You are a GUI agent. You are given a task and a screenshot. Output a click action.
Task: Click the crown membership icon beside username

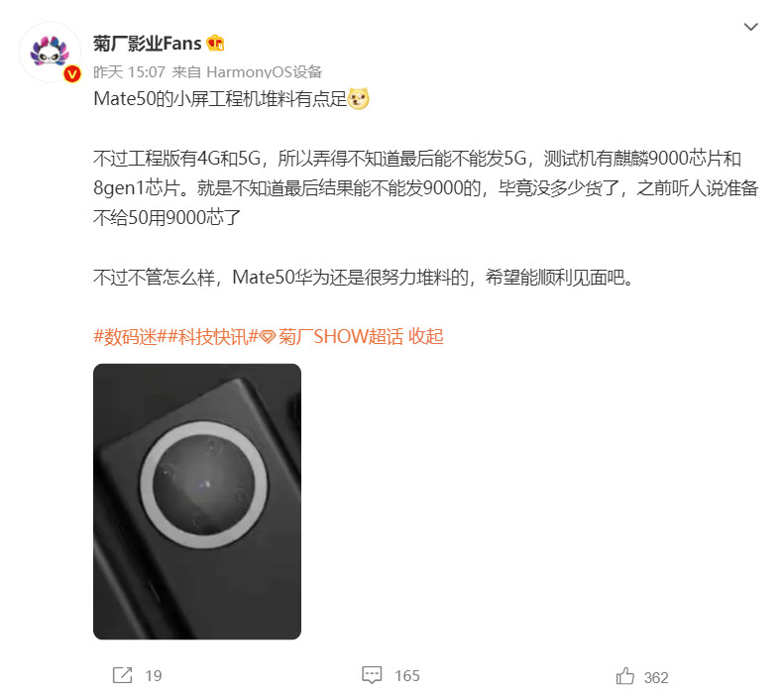pyautogui.click(x=215, y=43)
